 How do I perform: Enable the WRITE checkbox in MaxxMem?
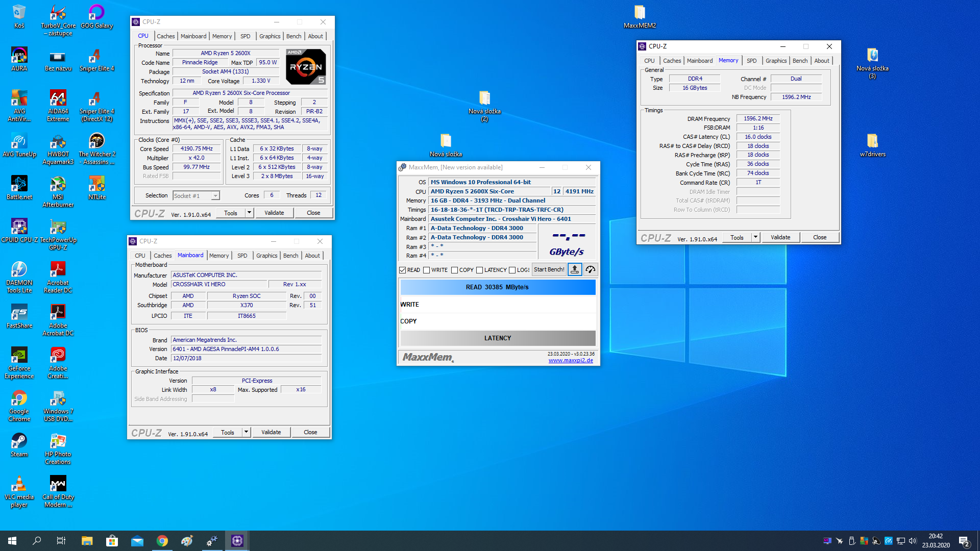click(x=426, y=270)
